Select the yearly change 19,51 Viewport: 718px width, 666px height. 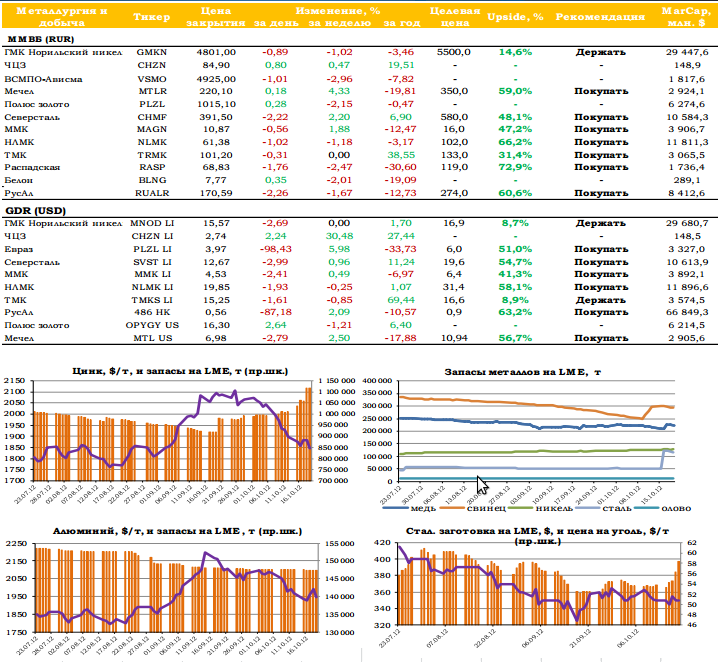coord(401,65)
